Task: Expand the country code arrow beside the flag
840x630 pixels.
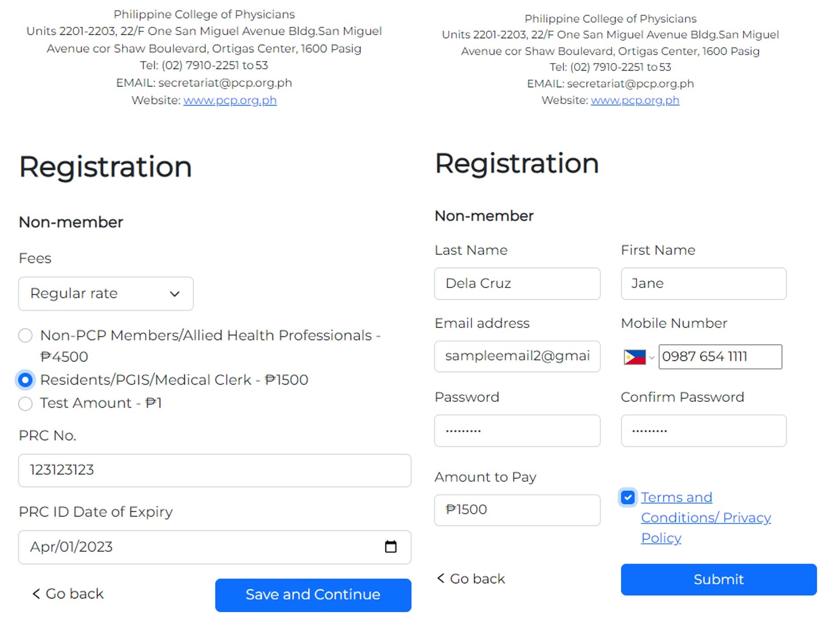Action: pos(652,357)
